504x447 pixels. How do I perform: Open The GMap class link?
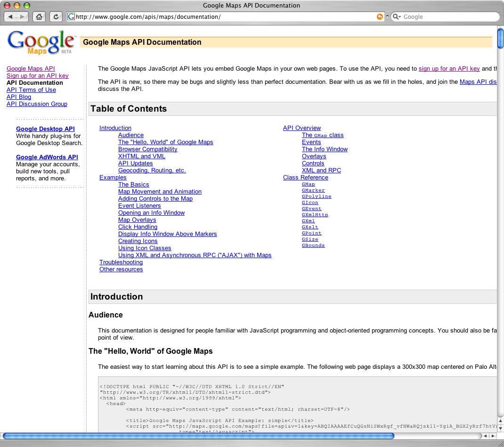(x=323, y=135)
